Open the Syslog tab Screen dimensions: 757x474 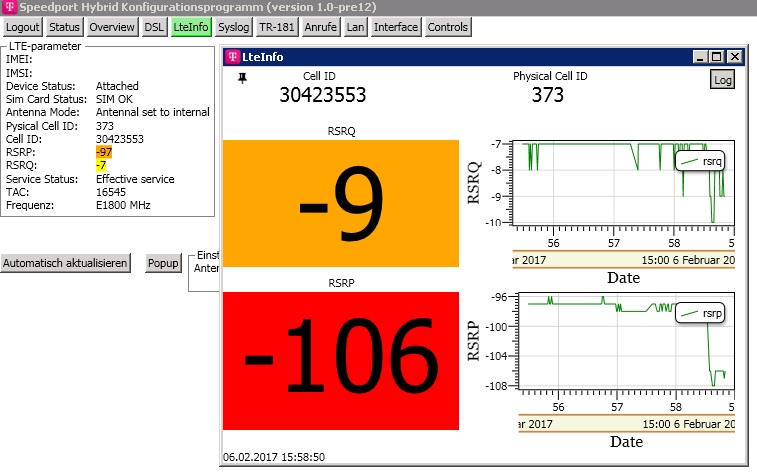coord(234,27)
